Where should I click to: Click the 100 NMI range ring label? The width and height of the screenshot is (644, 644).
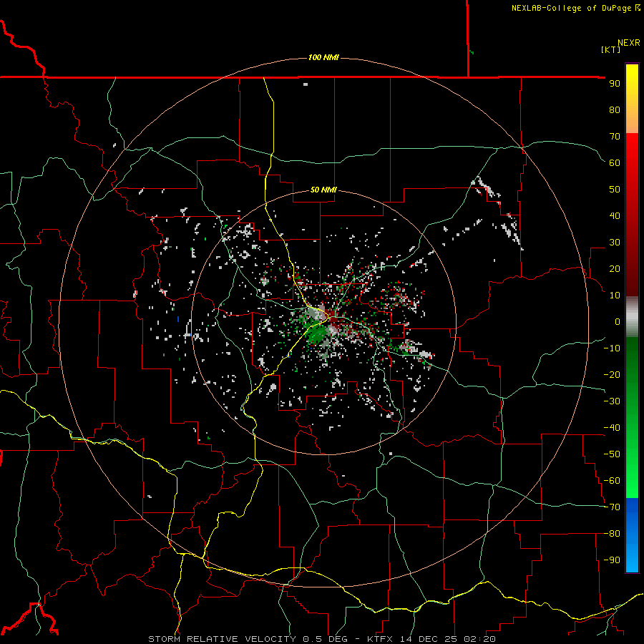[323, 57]
